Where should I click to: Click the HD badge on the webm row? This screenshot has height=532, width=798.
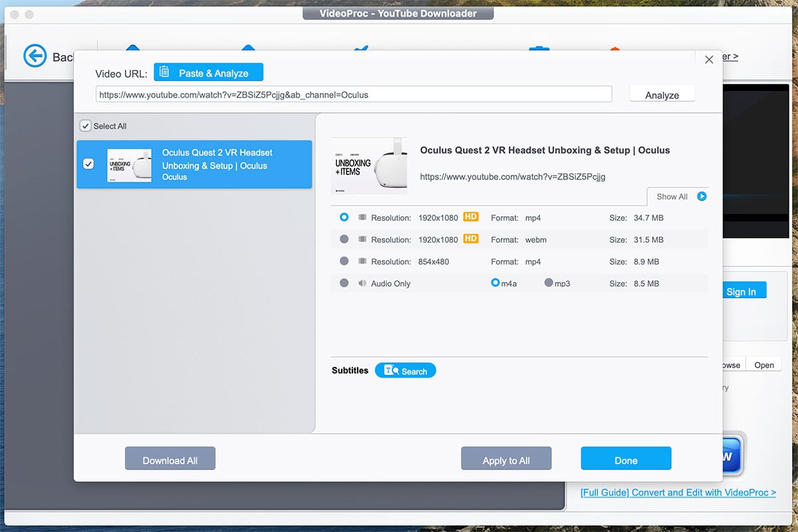pos(471,239)
